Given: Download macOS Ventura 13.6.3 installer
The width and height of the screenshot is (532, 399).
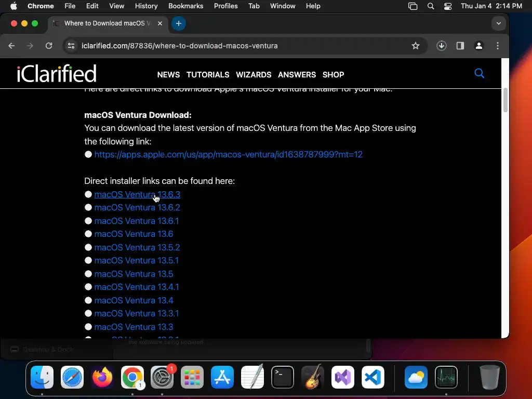Looking at the screenshot, I should [137, 194].
